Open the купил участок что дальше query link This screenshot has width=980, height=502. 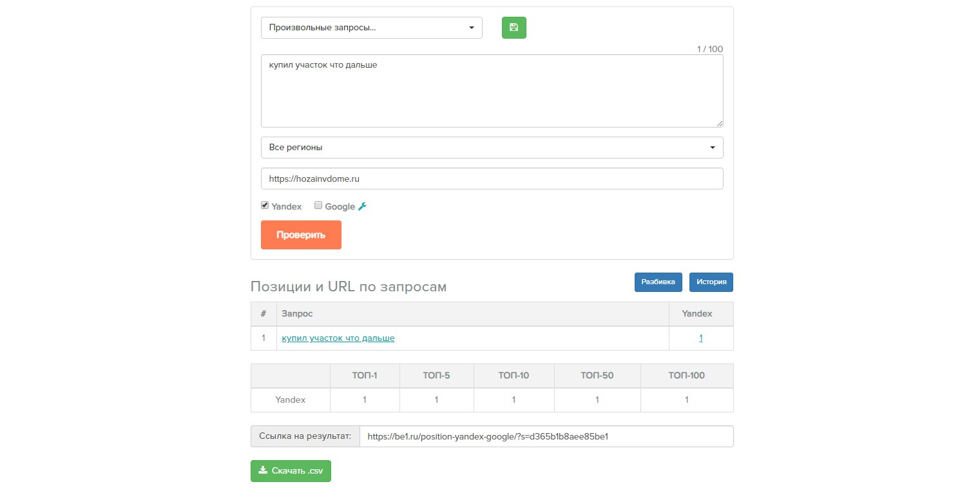pos(338,338)
